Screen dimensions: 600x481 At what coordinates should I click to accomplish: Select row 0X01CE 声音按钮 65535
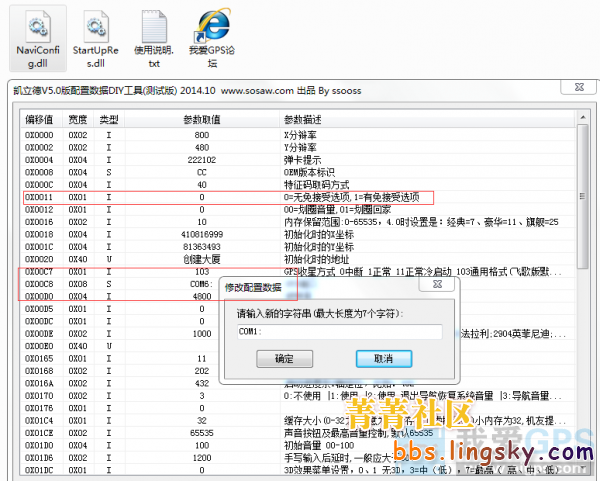[298, 433]
